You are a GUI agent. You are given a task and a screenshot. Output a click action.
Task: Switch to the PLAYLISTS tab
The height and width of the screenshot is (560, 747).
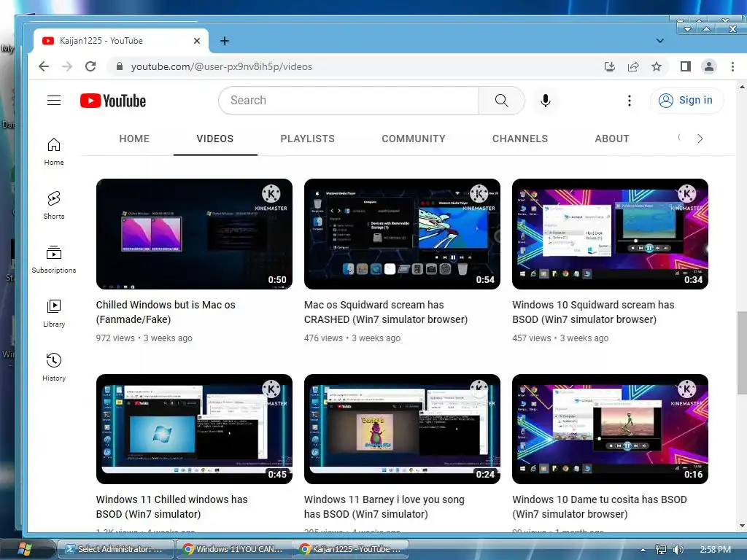(307, 139)
